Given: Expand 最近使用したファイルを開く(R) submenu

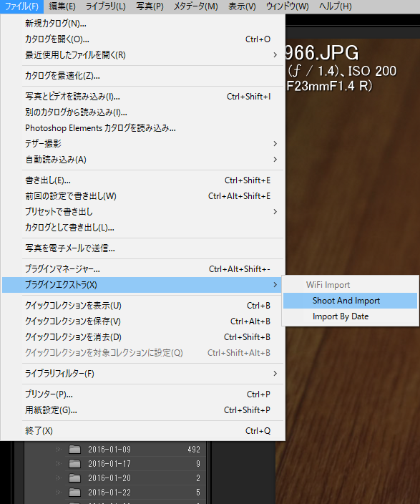Looking at the screenshot, I should (x=142, y=55).
